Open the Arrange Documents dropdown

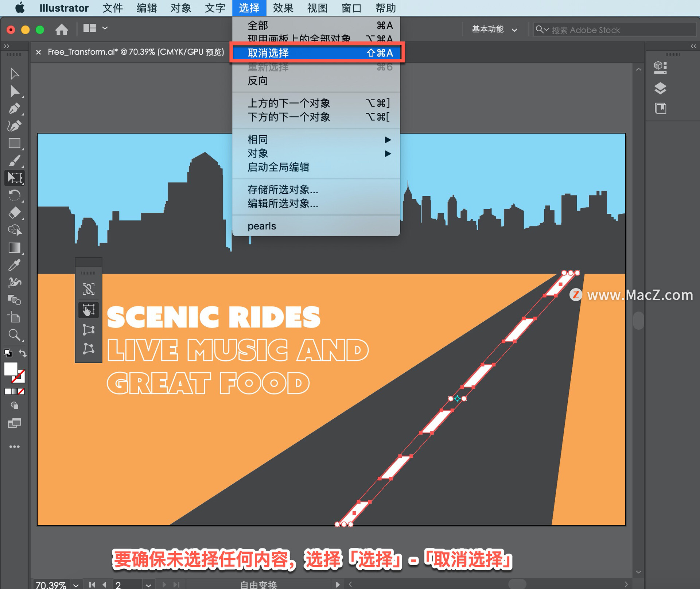click(x=95, y=28)
